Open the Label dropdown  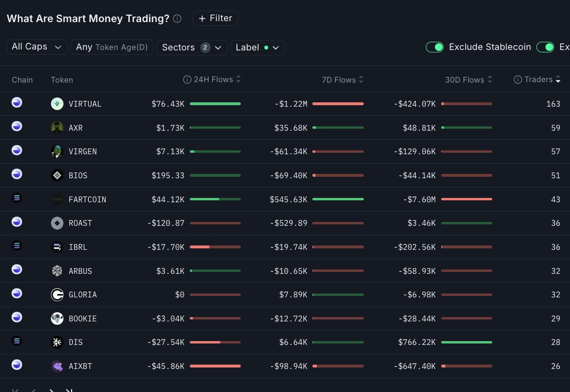[258, 48]
